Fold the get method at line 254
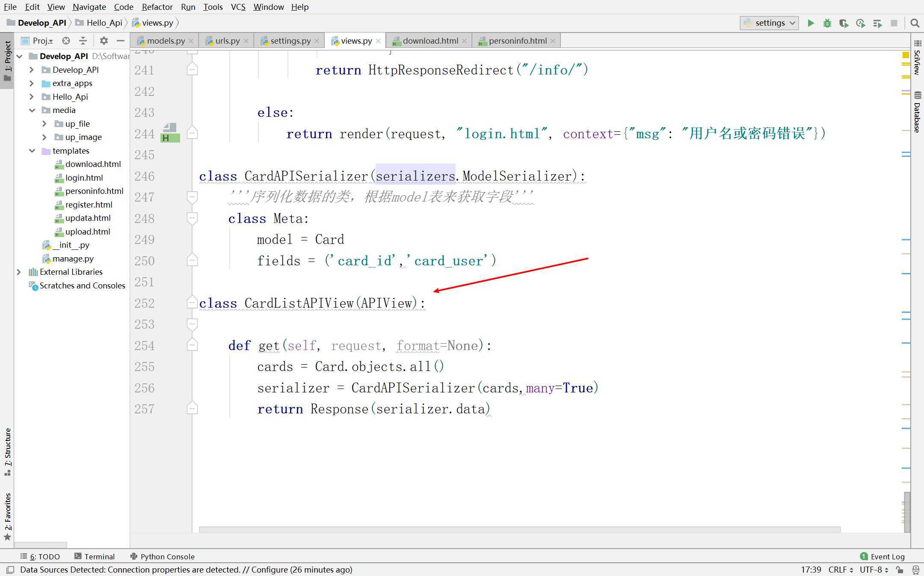 [x=192, y=345]
